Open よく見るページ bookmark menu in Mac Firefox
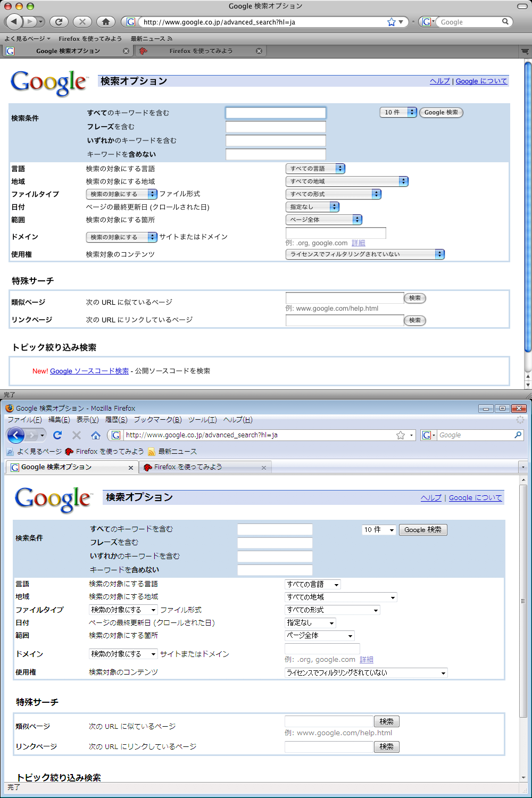Image resolution: width=532 pixels, height=798 pixels. pos(27,39)
